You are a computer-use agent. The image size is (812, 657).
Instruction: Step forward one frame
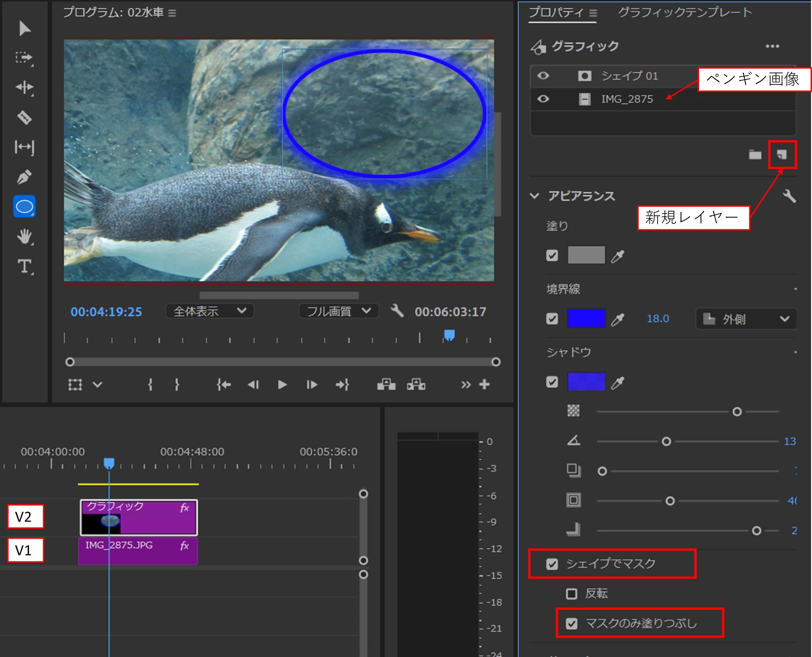(x=312, y=384)
